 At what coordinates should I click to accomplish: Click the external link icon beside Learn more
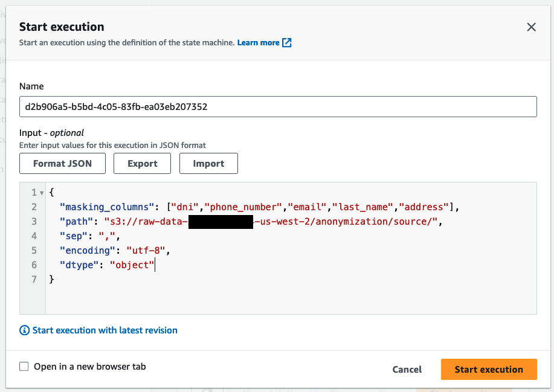point(287,43)
